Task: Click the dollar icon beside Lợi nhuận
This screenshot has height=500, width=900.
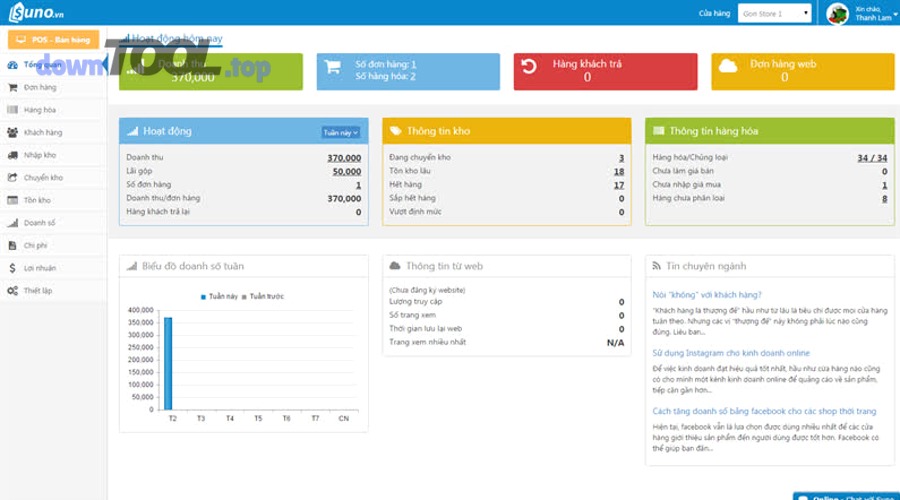Action: coord(12,268)
